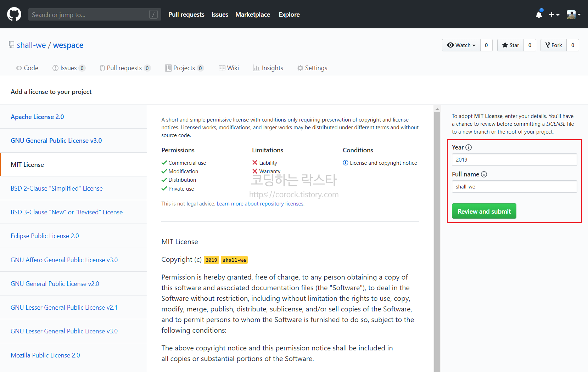Viewport: 588px width, 372px height.
Task: Click the Full name info icon
Action: 484,174
